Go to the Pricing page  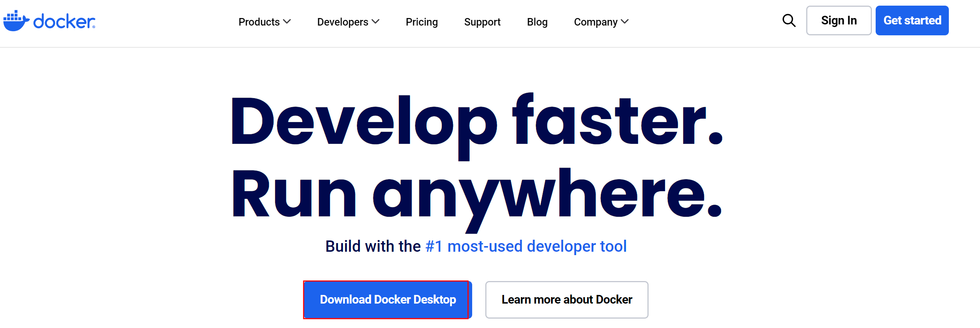(422, 22)
